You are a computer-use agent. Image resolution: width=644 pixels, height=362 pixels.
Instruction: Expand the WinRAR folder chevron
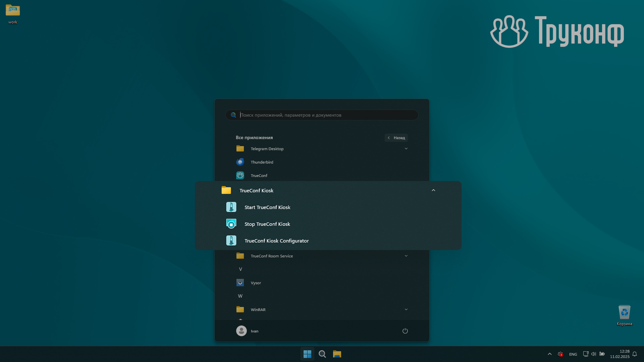tap(406, 309)
